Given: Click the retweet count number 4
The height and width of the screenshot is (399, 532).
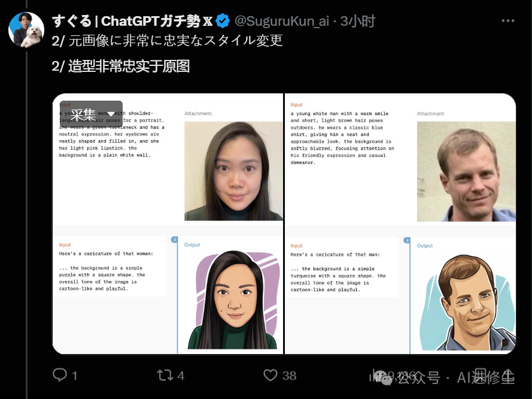Looking at the screenshot, I should pyautogui.click(x=181, y=376).
